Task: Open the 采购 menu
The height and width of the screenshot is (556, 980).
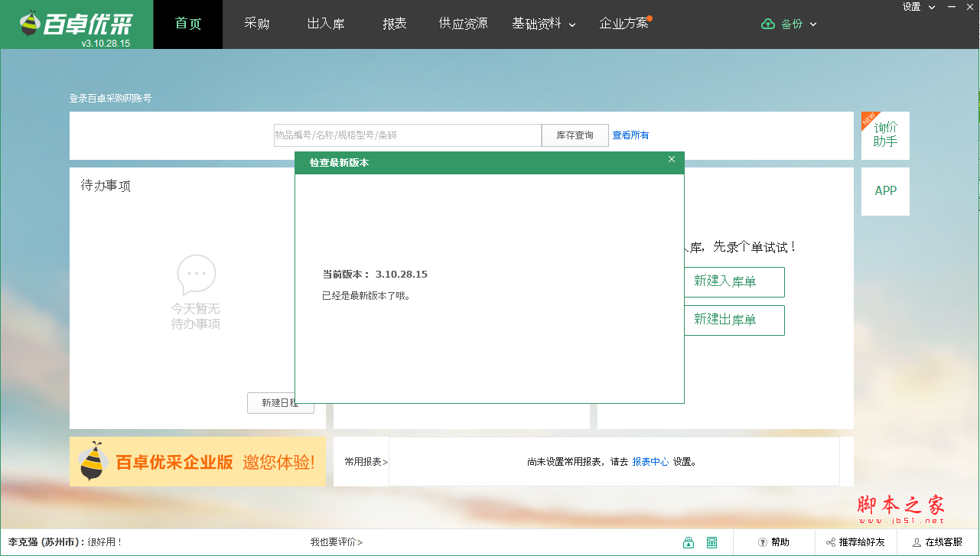Action: (x=257, y=24)
